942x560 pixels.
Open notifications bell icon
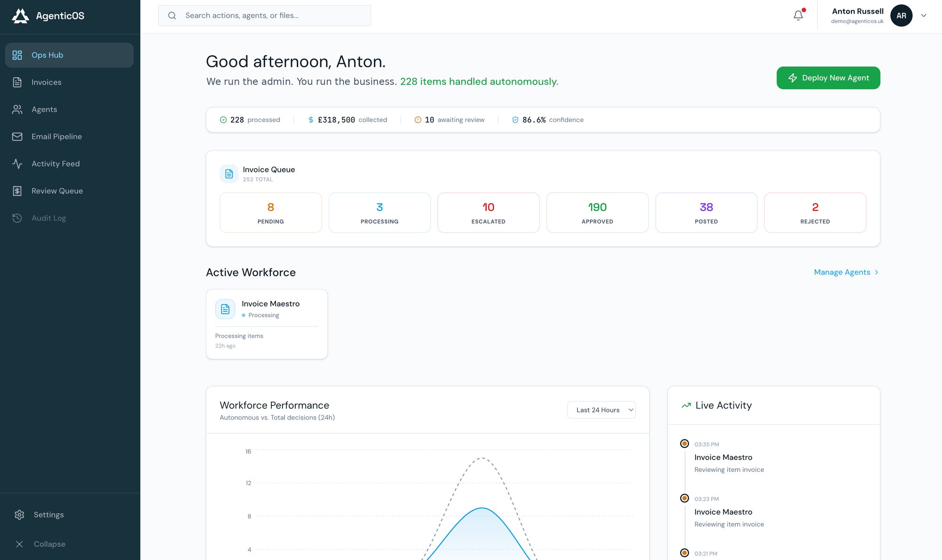coord(798,16)
